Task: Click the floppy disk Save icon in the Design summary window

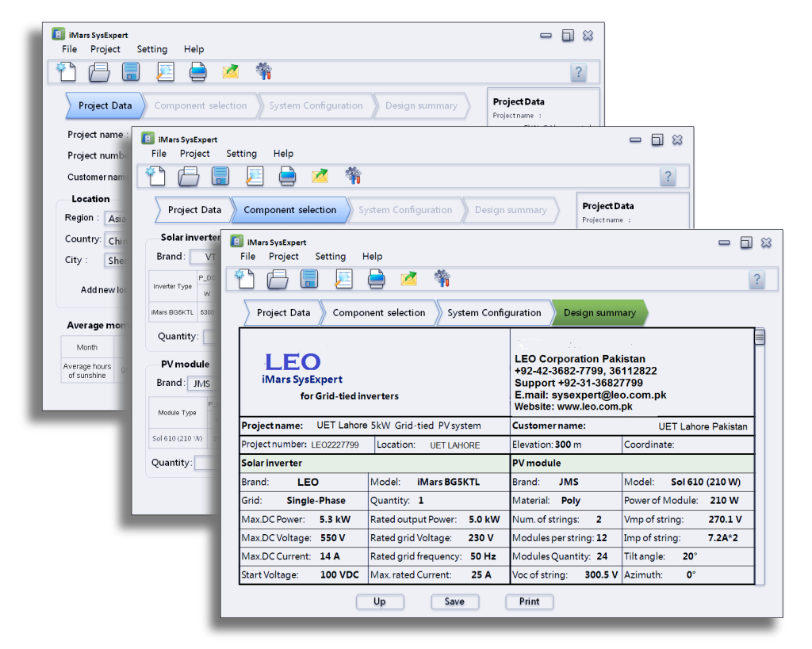Action: click(x=309, y=278)
